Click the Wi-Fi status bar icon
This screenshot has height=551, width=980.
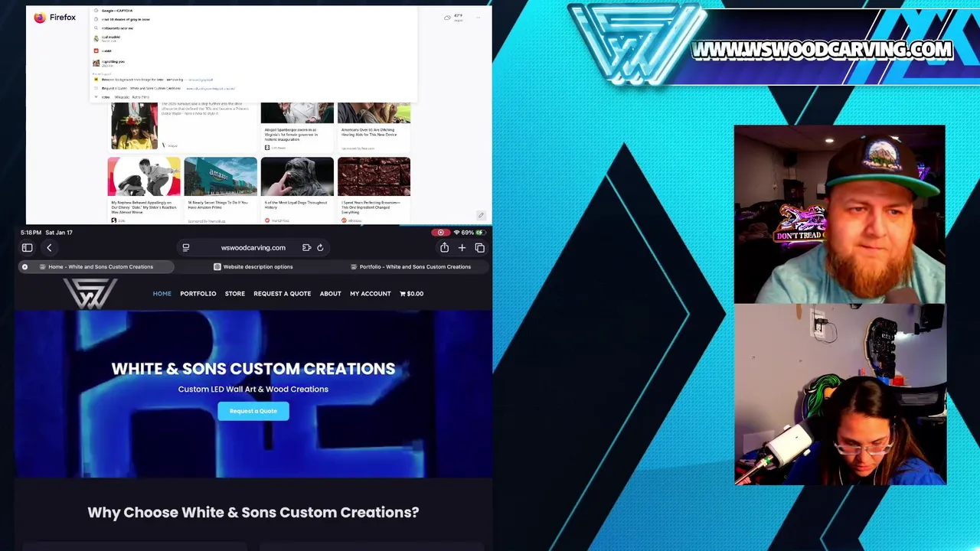pos(456,232)
